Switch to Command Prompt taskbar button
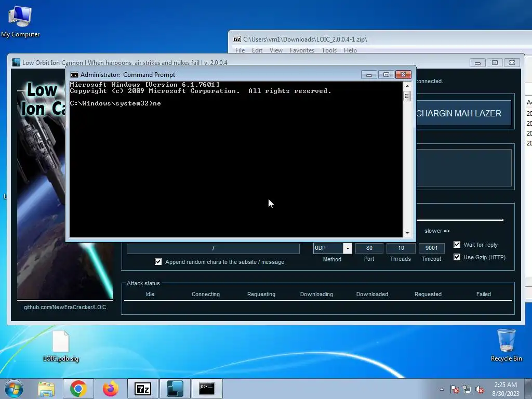 (207, 389)
